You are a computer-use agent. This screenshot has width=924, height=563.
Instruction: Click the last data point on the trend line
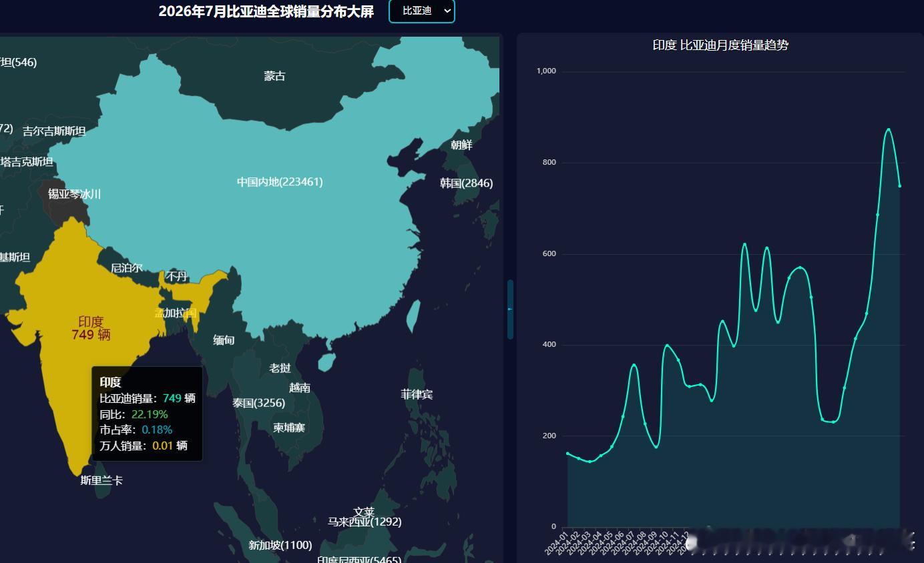tap(899, 186)
